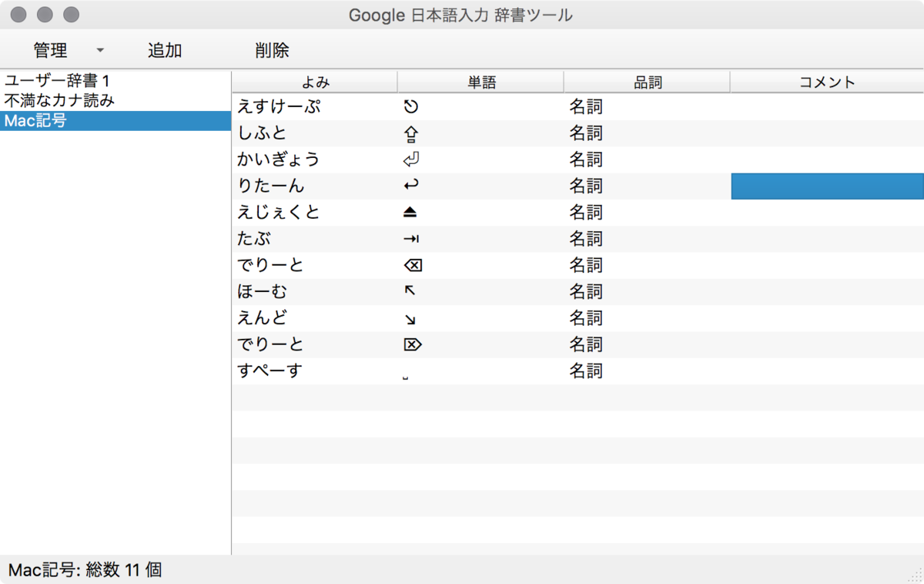
Task: Select the えじぇくと reading cell
Action: [x=315, y=212]
